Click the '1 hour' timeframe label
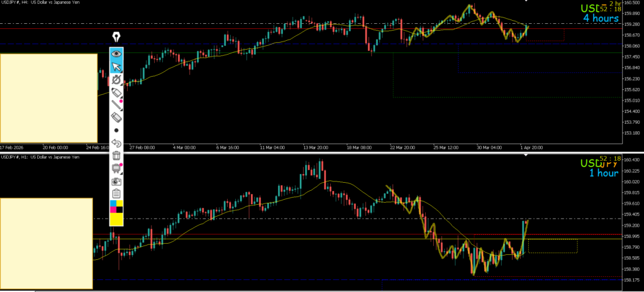The width and height of the screenshot is (644, 292). (x=603, y=173)
